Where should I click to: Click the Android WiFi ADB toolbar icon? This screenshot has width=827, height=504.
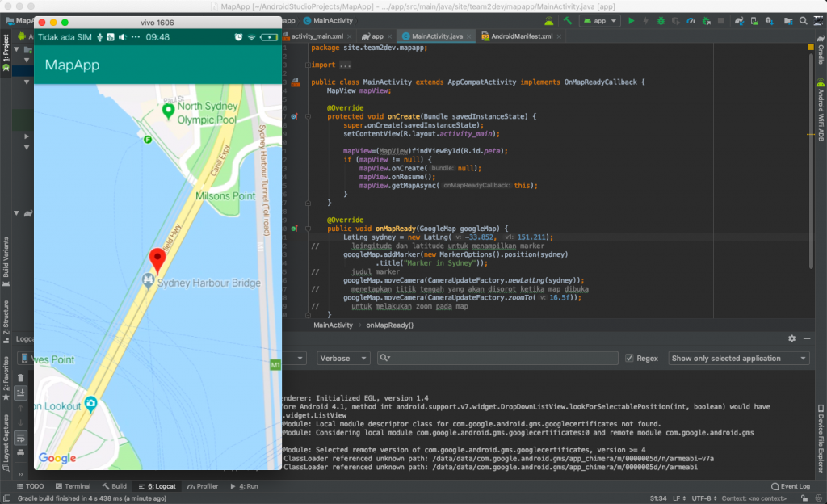click(x=548, y=21)
